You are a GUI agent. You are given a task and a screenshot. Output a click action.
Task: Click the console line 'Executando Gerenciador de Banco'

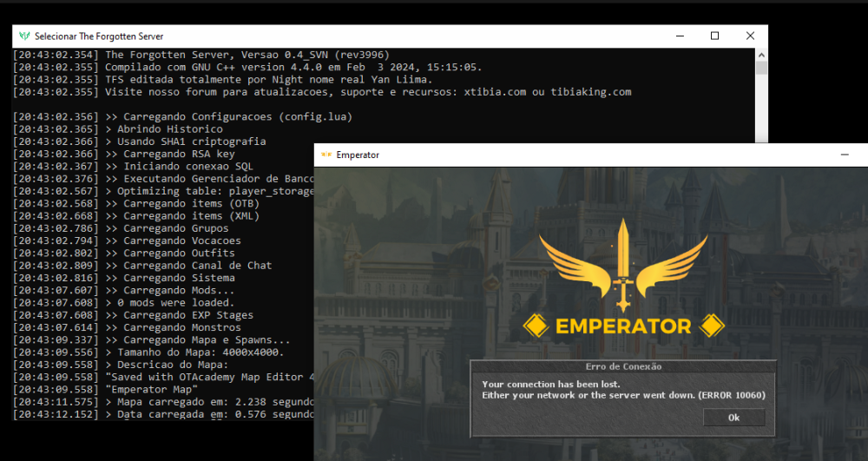click(163, 179)
